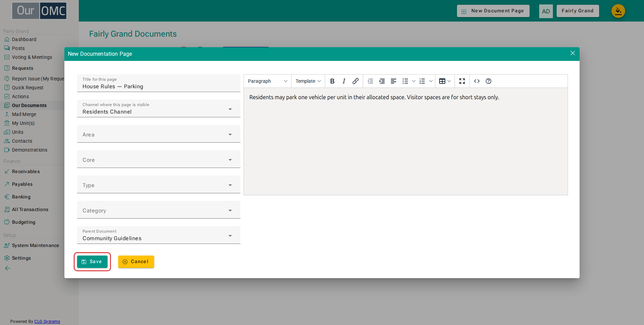Toggle italic formatting in editor toolbar
This screenshot has height=325, width=644.
pos(344,81)
